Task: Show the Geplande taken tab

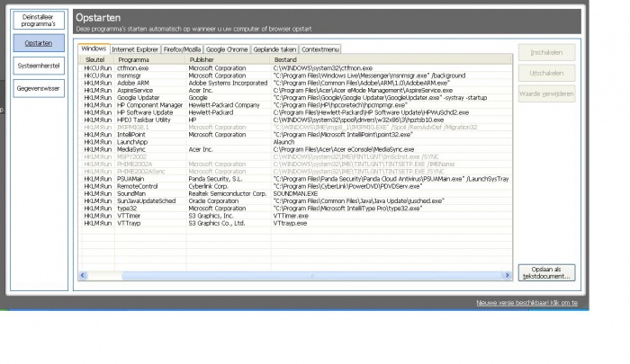Action: pyautogui.click(x=274, y=49)
